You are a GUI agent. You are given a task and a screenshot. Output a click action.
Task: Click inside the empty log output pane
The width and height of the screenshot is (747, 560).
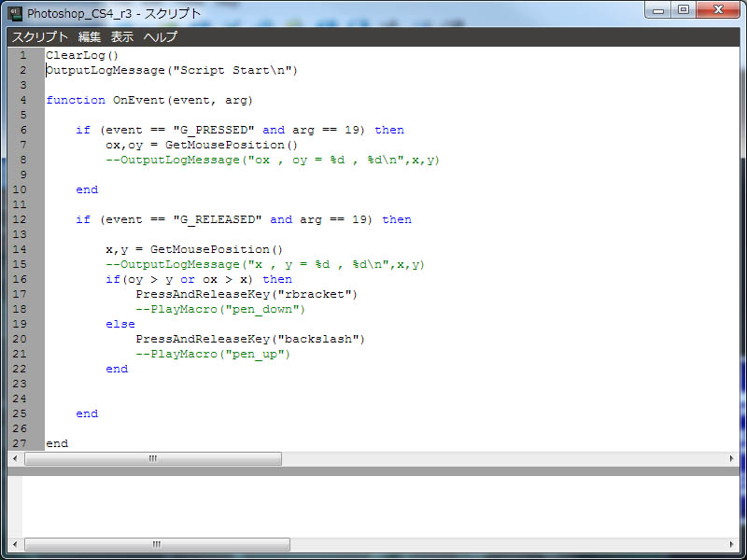(380, 506)
